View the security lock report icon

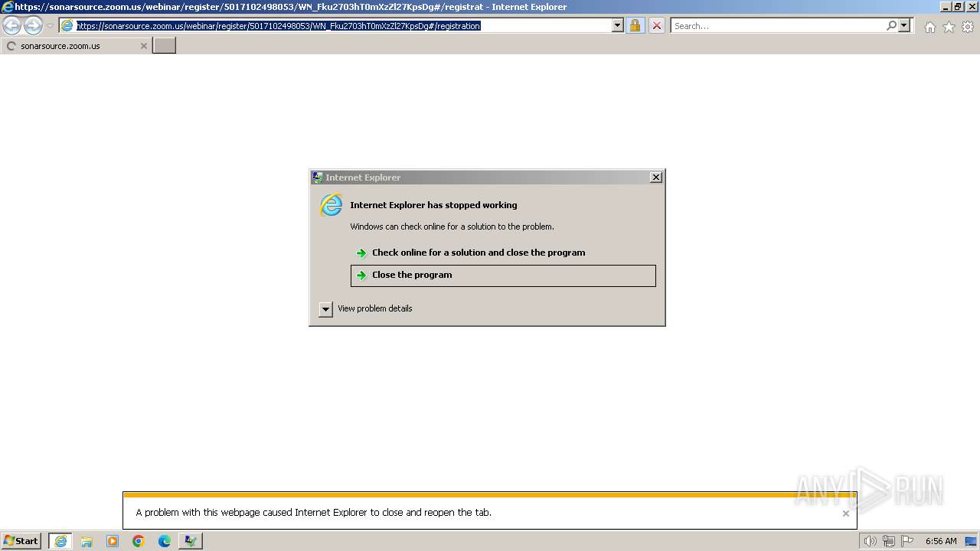[635, 25]
